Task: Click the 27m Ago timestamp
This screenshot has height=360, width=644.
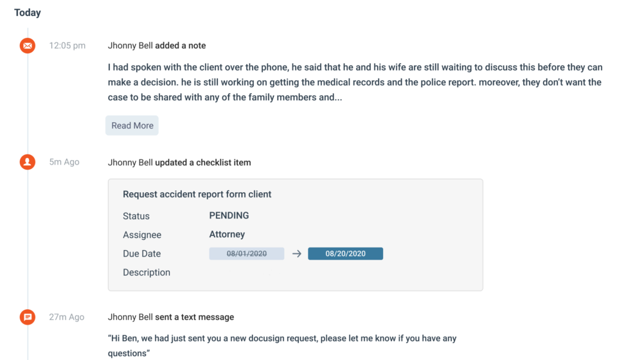Action: tap(67, 317)
